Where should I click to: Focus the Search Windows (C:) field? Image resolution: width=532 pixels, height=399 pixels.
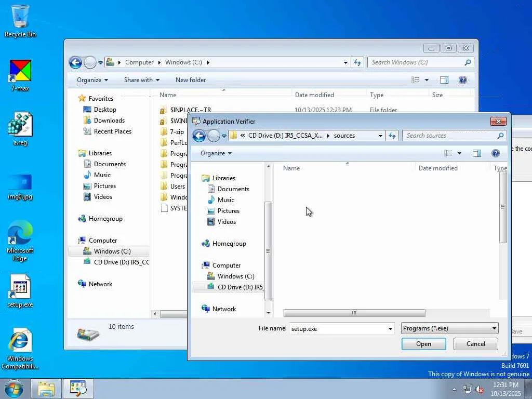[416, 62]
